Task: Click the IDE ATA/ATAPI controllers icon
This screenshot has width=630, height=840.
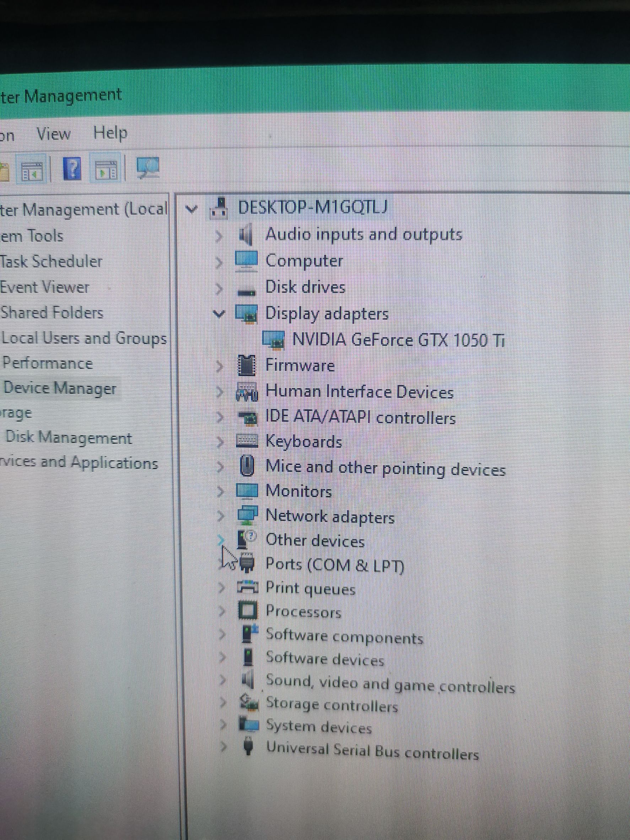Action: [248, 419]
